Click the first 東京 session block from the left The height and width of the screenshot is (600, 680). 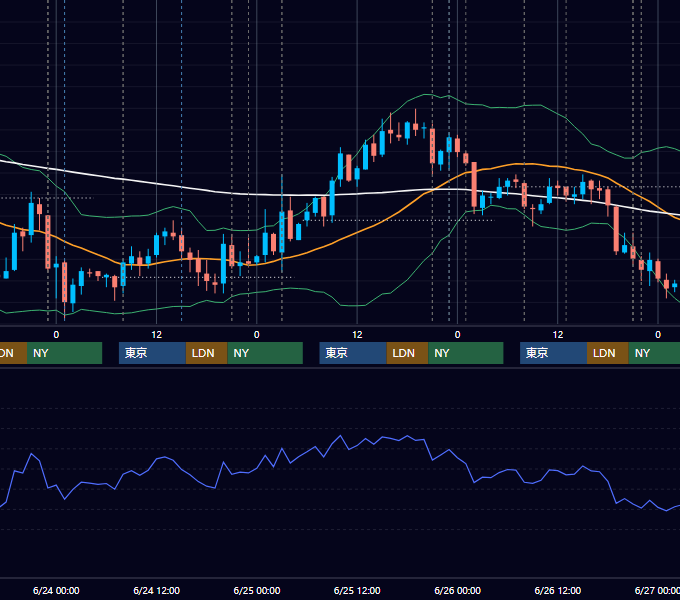[152, 353]
